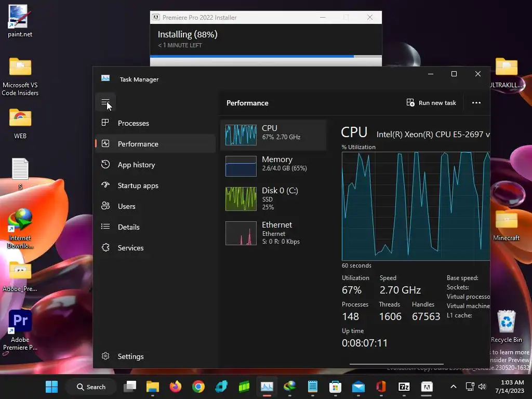Select the Recycle Bin icon
The width and height of the screenshot is (532, 399).
coord(506,326)
